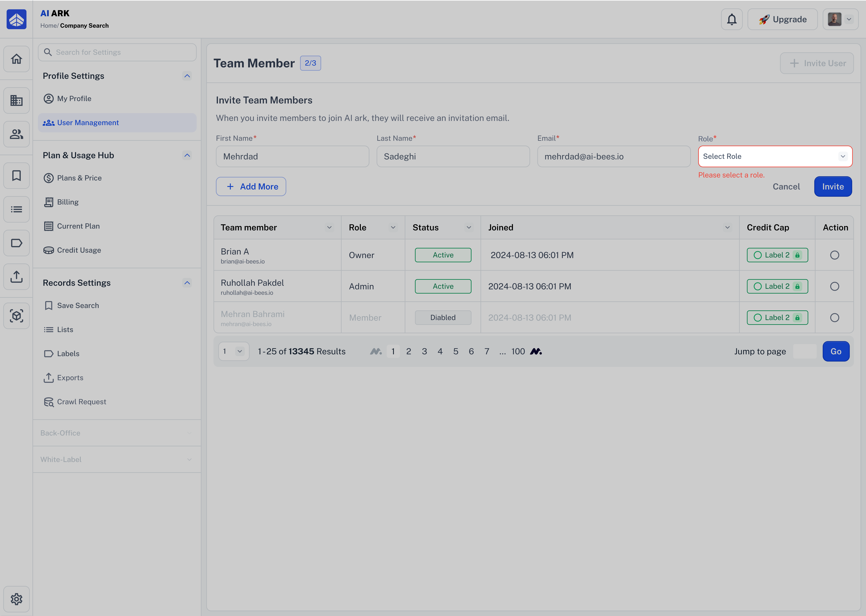Click the blue Invite button
Image resolution: width=866 pixels, height=616 pixels.
click(833, 187)
